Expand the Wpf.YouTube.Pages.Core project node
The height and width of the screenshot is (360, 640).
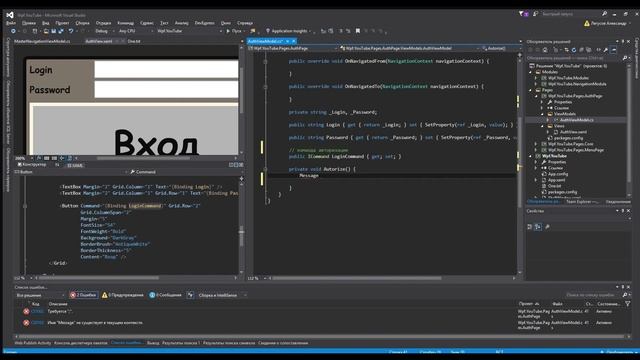click(536, 144)
